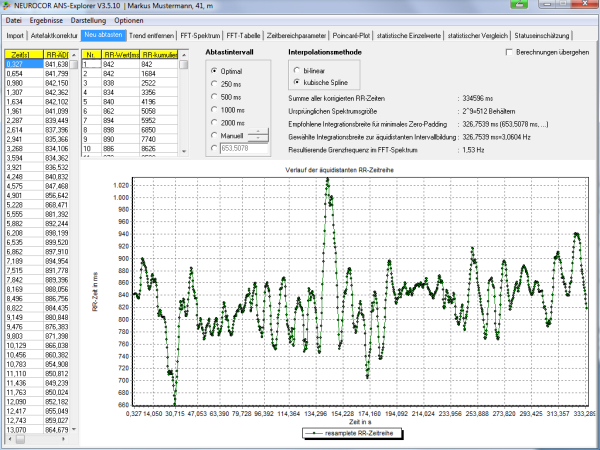This screenshot has width=600, height=450.
Task: Open statistische Einzelwerte tab
Action: (408, 36)
